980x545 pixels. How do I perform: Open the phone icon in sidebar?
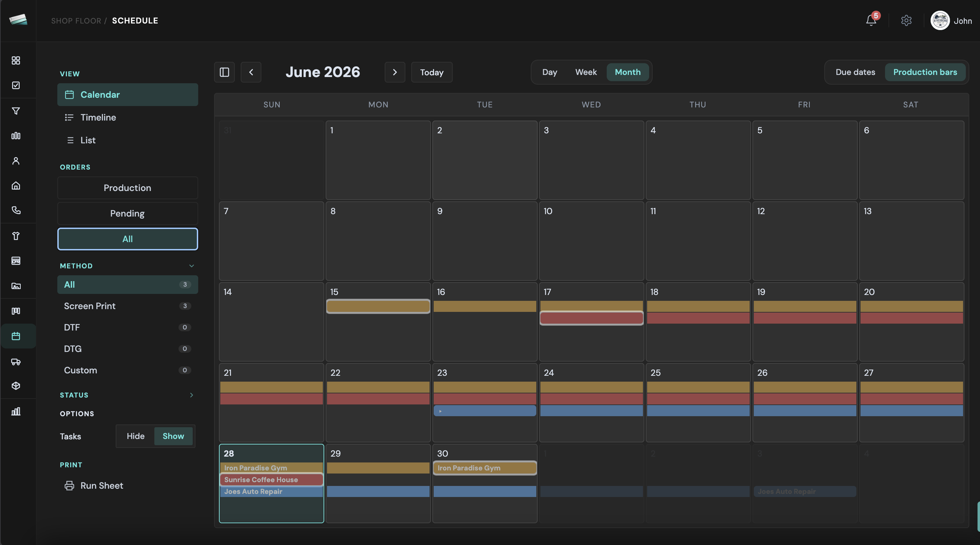pos(16,210)
